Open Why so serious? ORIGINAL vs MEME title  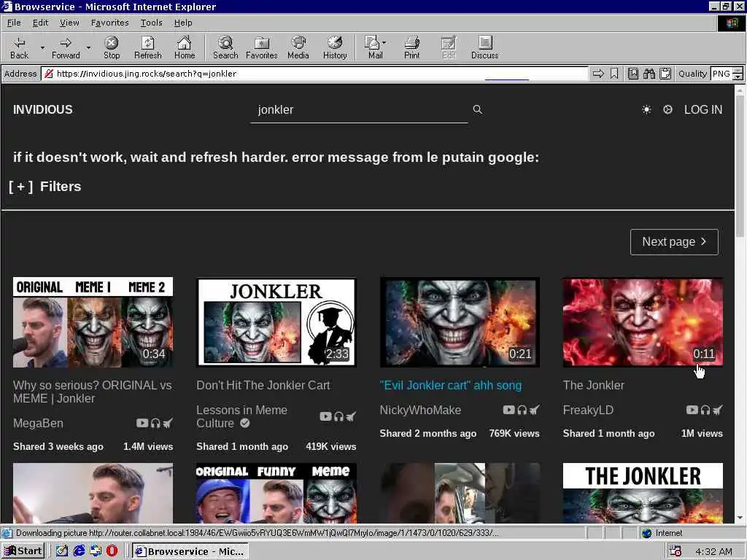tap(93, 392)
